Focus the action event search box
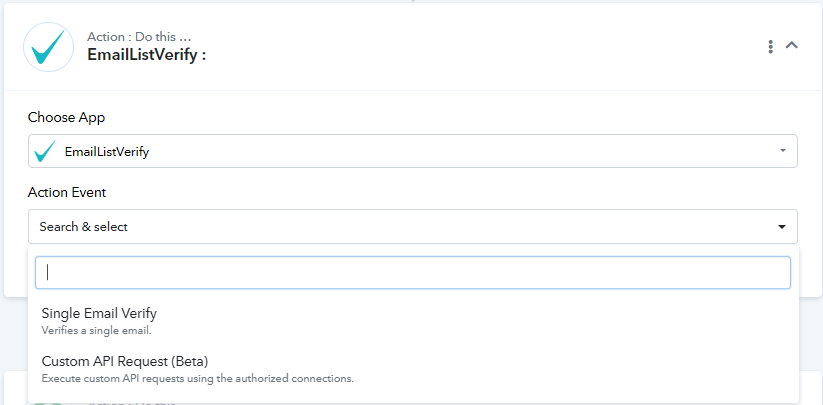 click(413, 272)
